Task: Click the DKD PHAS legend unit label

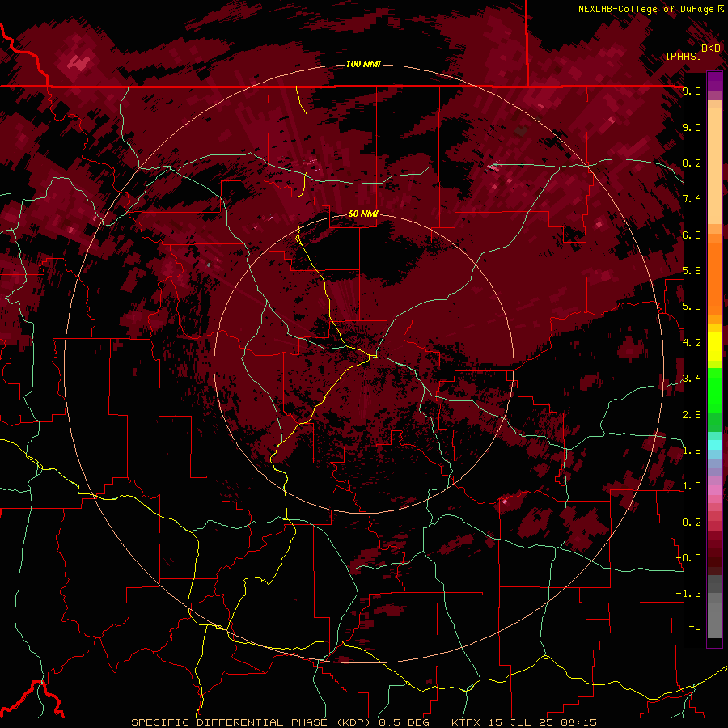Action: point(693,52)
